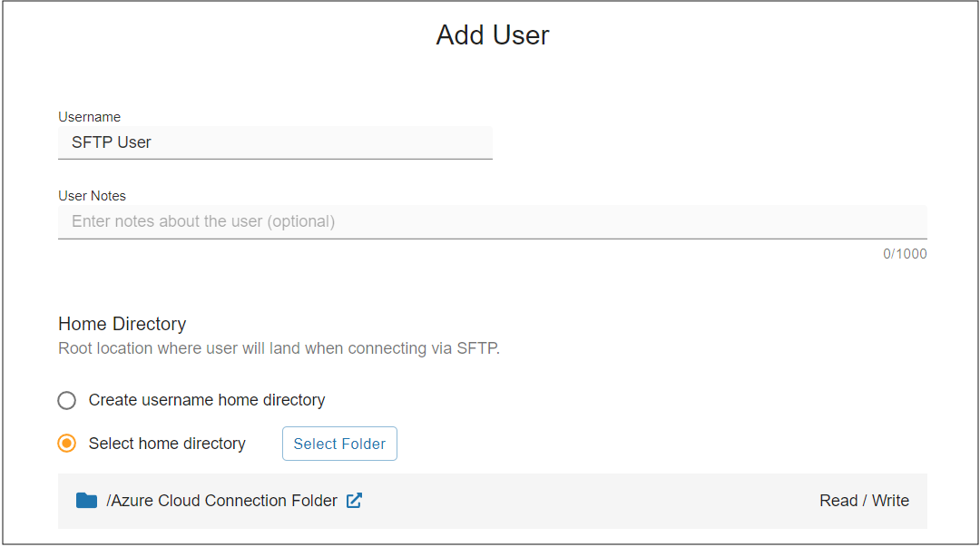980x547 pixels.
Task: Click the Root location description text
Action: (279, 348)
